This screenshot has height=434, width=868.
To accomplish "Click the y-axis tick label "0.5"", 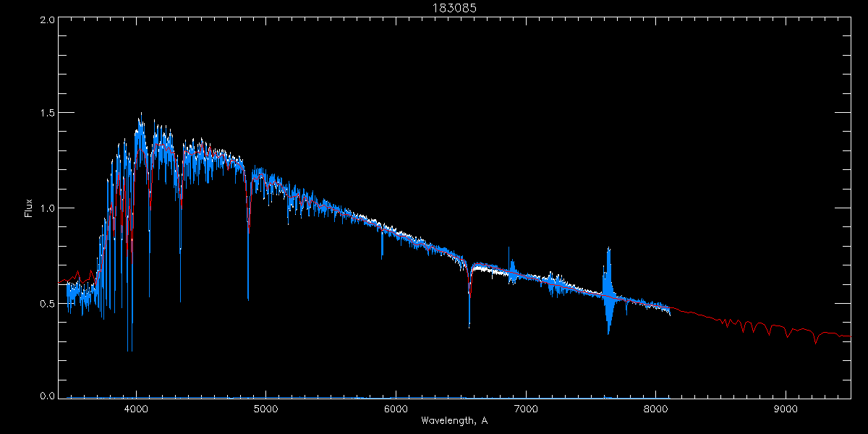I will pos(48,302).
